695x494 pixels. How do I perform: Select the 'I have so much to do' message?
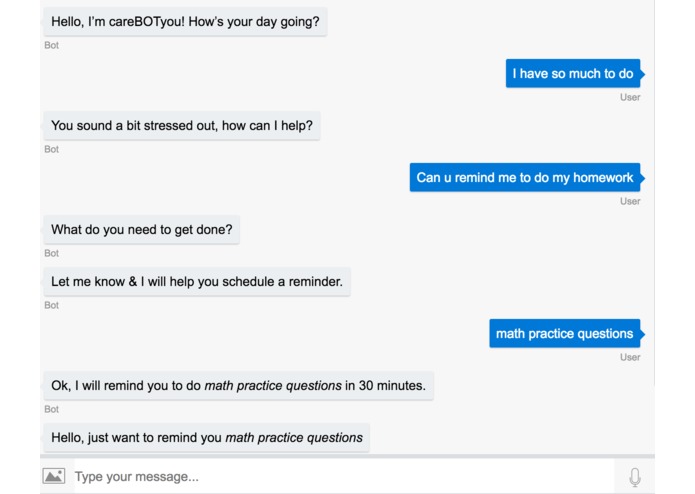pyautogui.click(x=575, y=74)
